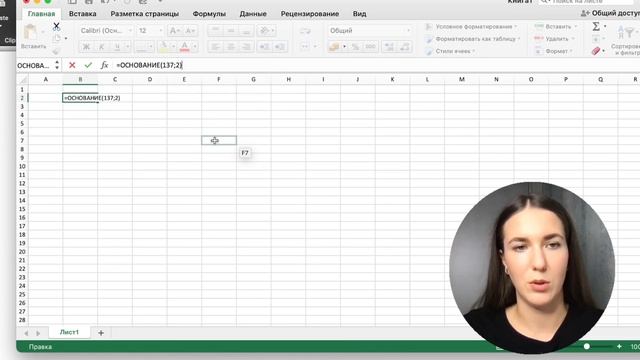The height and width of the screenshot is (360, 640).
Task: Align text to middle of cell
Action: tap(231, 31)
